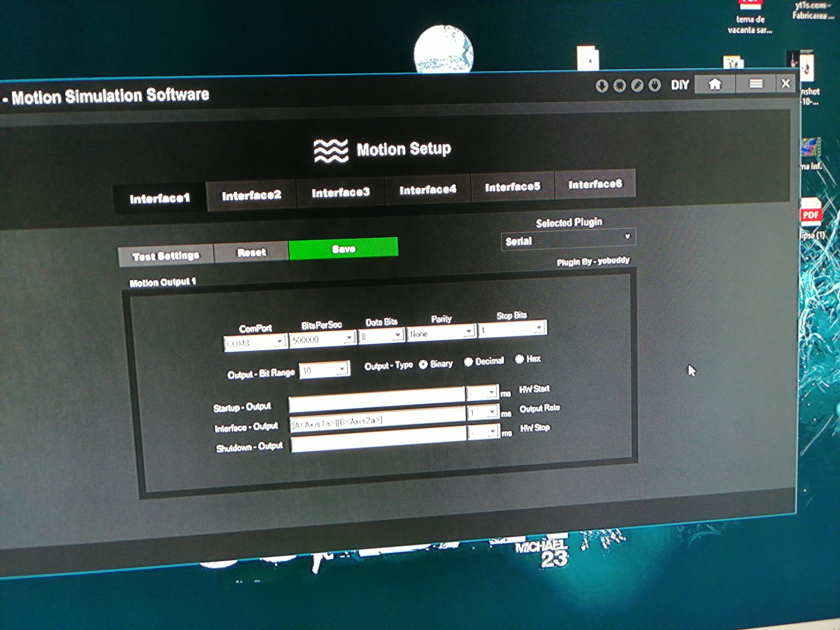Viewport: 840px width, 630px height.
Task: Switch to Interface1 tab
Action: point(160,198)
